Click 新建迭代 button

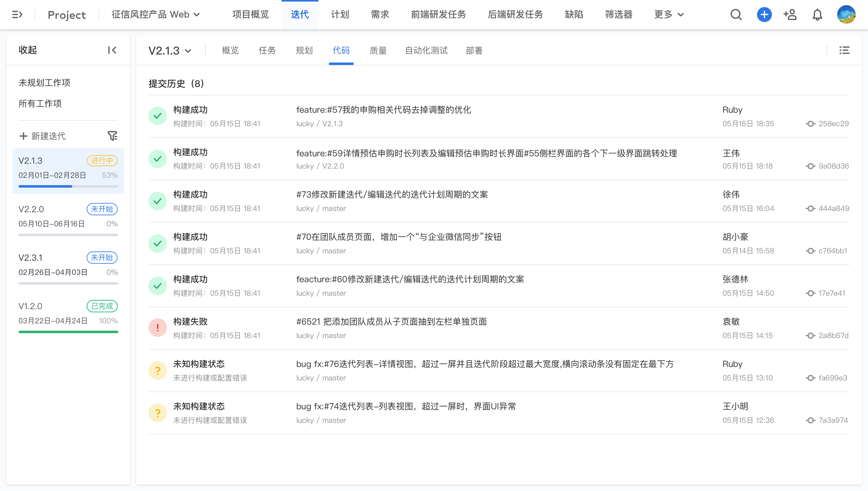tap(43, 136)
